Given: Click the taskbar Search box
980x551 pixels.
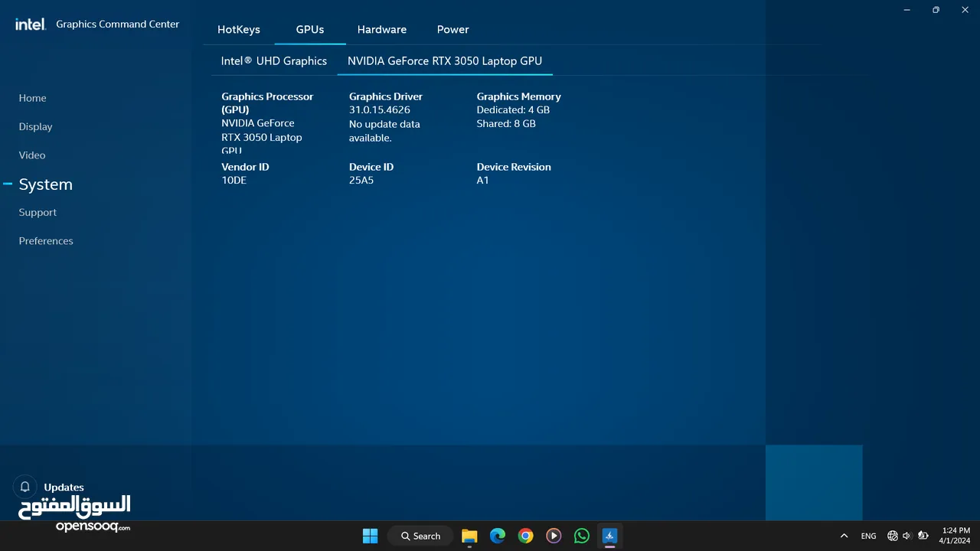Looking at the screenshot, I should (x=421, y=536).
